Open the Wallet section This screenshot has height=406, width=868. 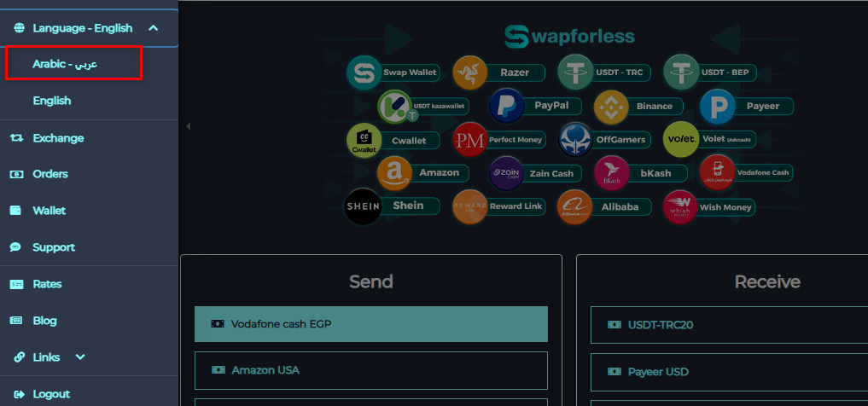coord(49,211)
